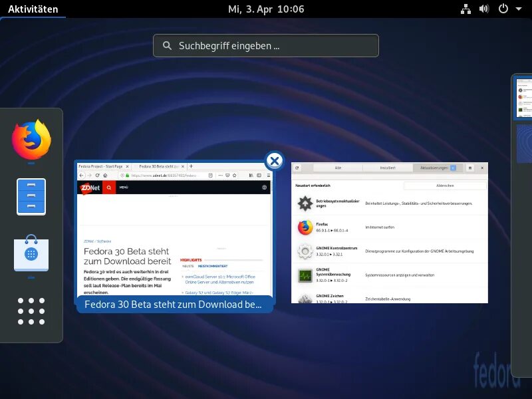Open page actions three-dots menu

pyautogui.click(x=221, y=176)
